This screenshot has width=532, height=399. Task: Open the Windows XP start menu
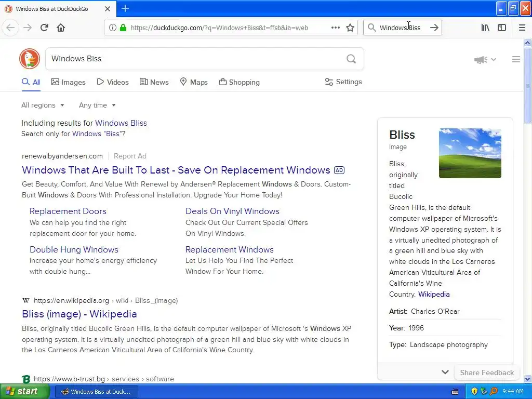point(25,391)
